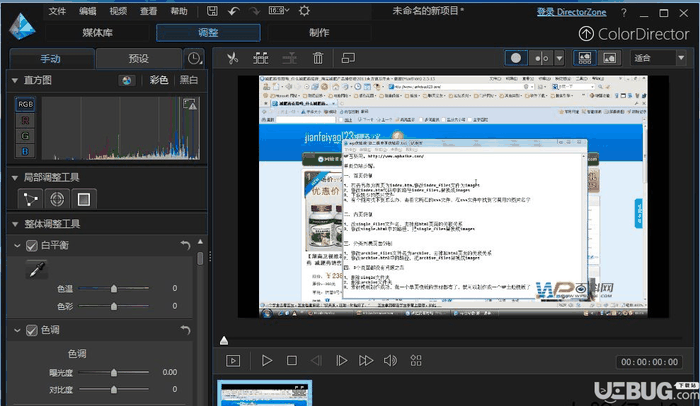Screen dimensions: 700x406
Task: Open the 文件 menu
Action: point(57,11)
